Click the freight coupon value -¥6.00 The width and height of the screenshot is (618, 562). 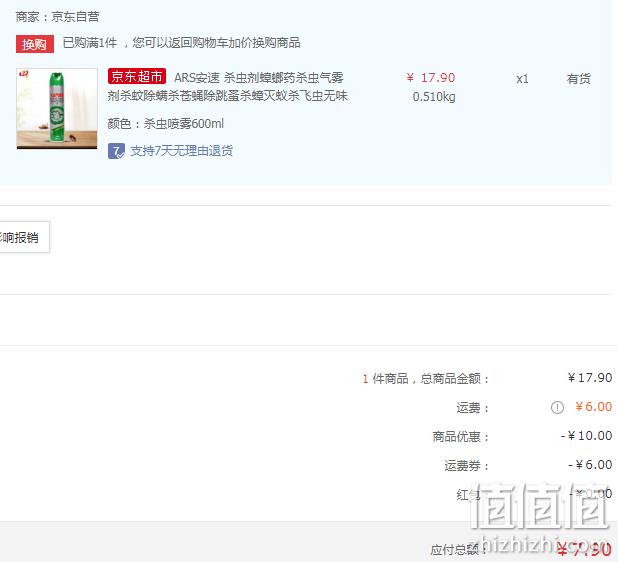[x=590, y=465]
